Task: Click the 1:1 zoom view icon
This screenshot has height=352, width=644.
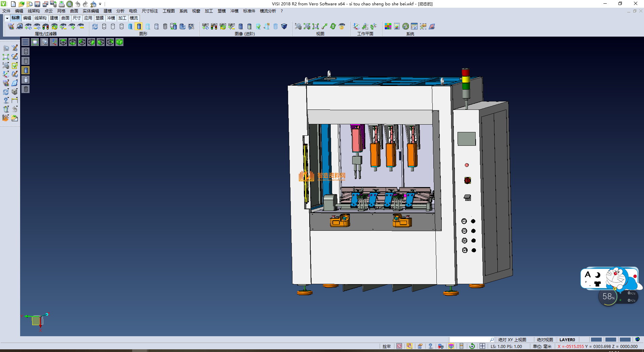Action: (x=315, y=27)
